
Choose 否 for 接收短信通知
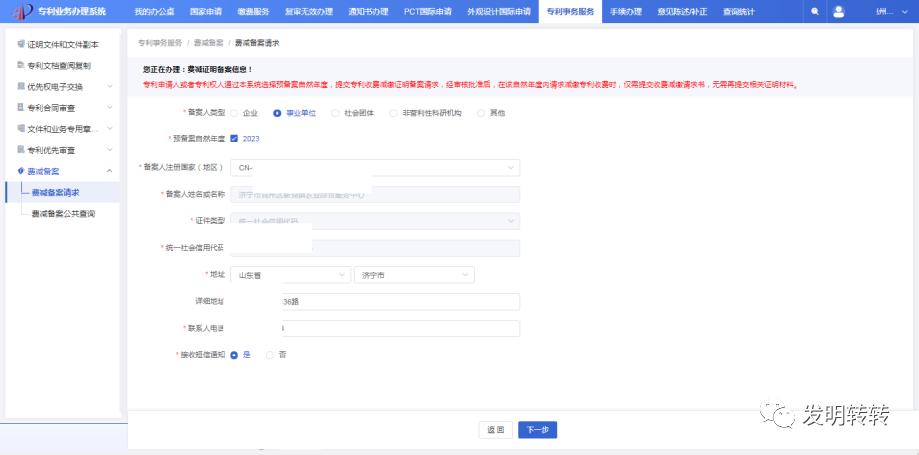click(x=270, y=355)
